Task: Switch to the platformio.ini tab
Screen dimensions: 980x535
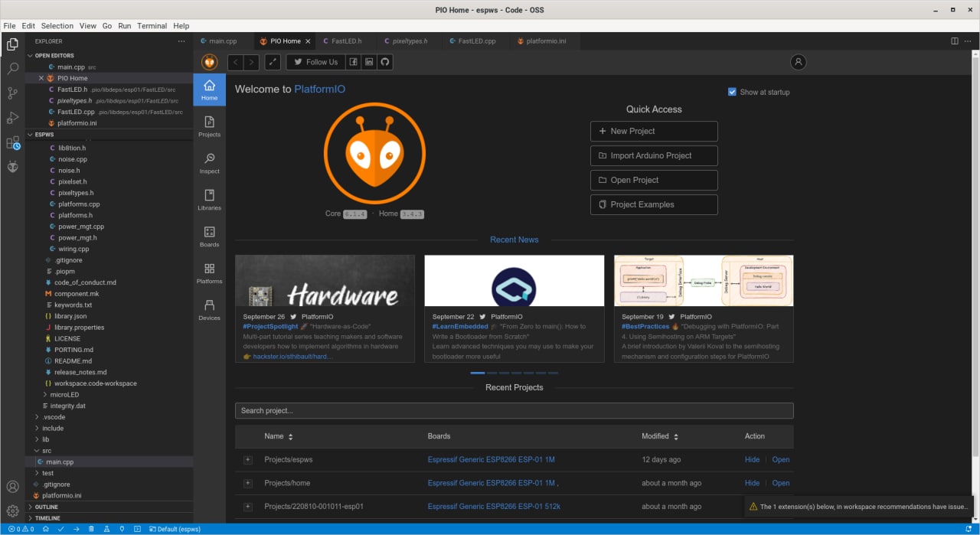Action: point(545,41)
